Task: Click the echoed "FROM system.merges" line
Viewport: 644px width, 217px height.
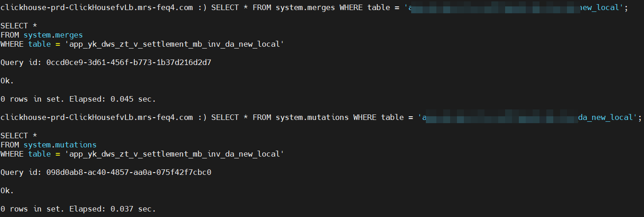Action: (x=41, y=35)
